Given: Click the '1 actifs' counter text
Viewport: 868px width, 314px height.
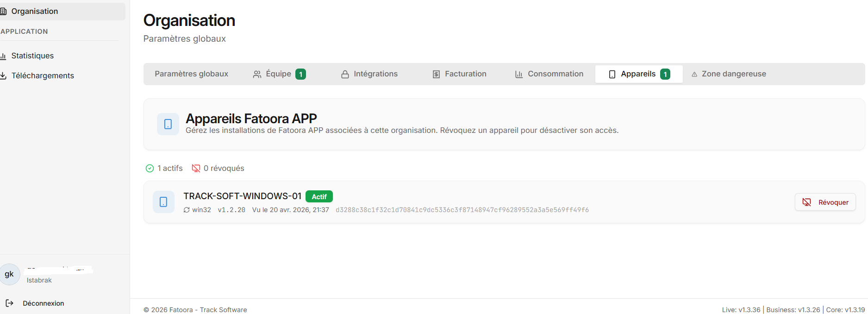Looking at the screenshot, I should point(170,168).
